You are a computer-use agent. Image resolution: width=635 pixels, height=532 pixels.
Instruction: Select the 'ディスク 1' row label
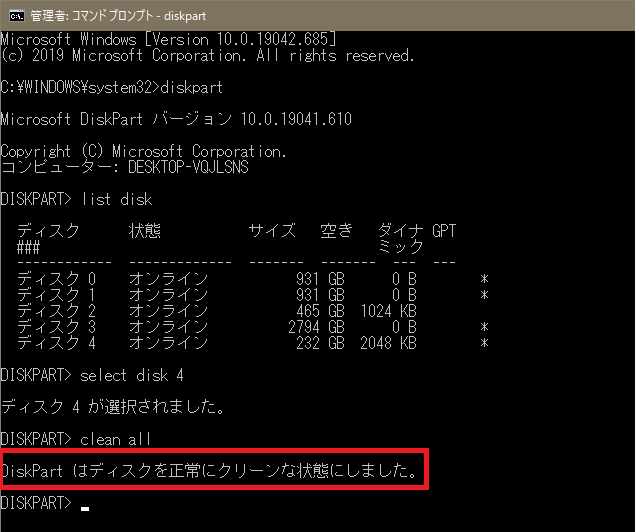(56, 295)
